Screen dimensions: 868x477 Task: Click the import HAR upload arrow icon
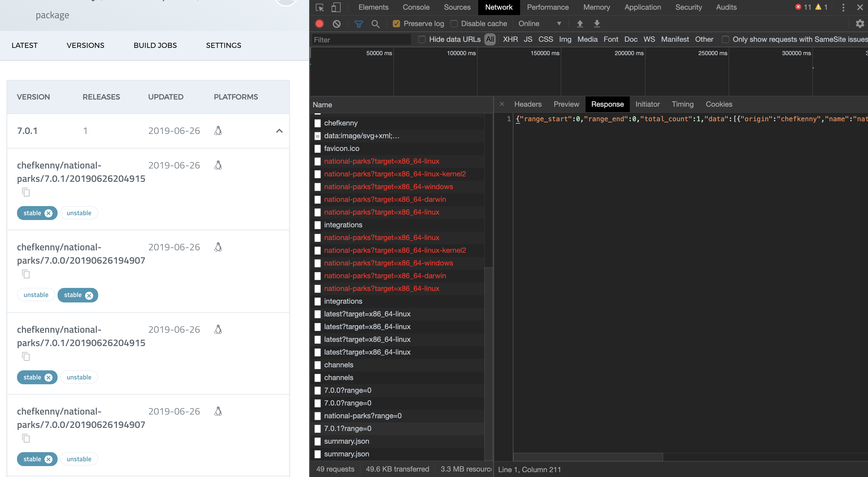(579, 24)
